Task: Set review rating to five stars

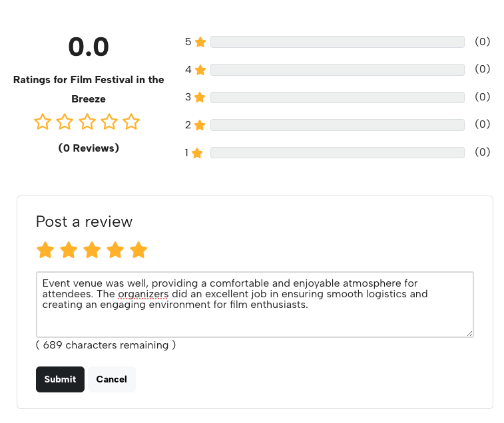Action: click(x=138, y=250)
